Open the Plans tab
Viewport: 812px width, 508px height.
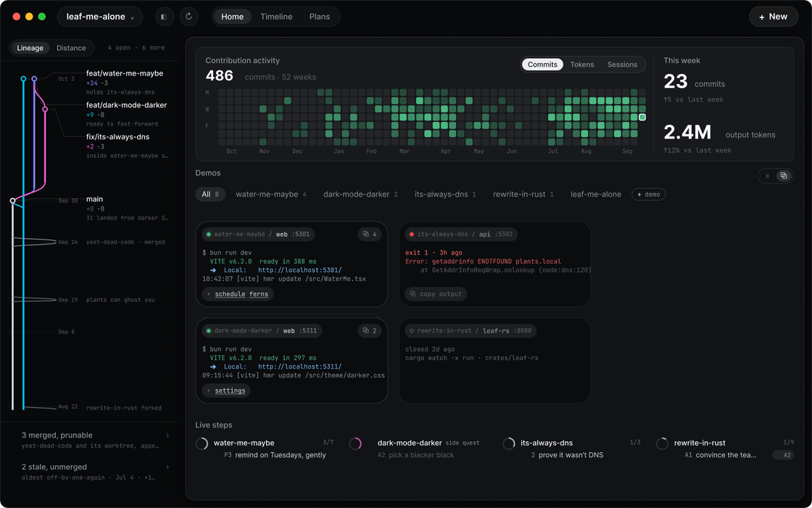click(320, 17)
